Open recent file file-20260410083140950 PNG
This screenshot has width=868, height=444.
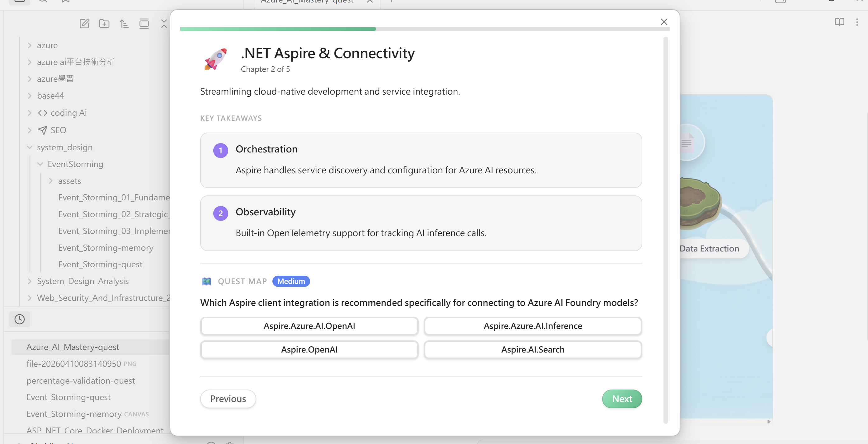tap(82, 364)
